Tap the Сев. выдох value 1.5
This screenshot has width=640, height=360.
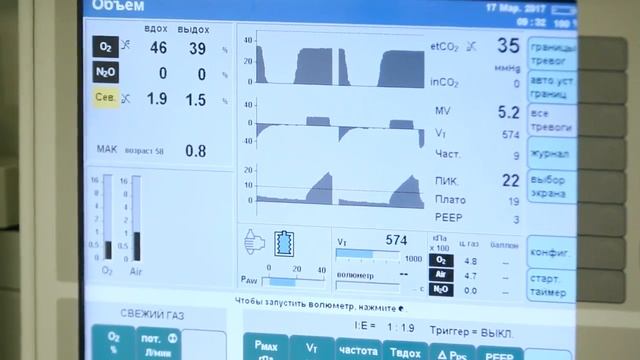[196, 100]
